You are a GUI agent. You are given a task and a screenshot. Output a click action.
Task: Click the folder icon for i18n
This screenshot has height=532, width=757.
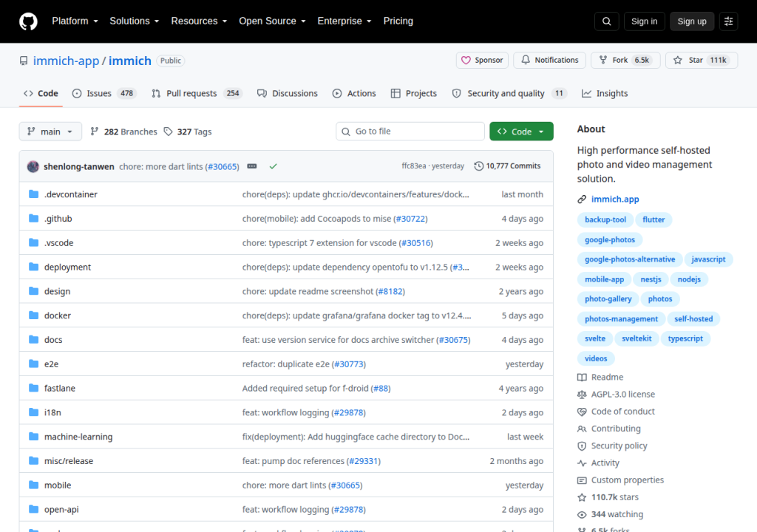point(33,412)
